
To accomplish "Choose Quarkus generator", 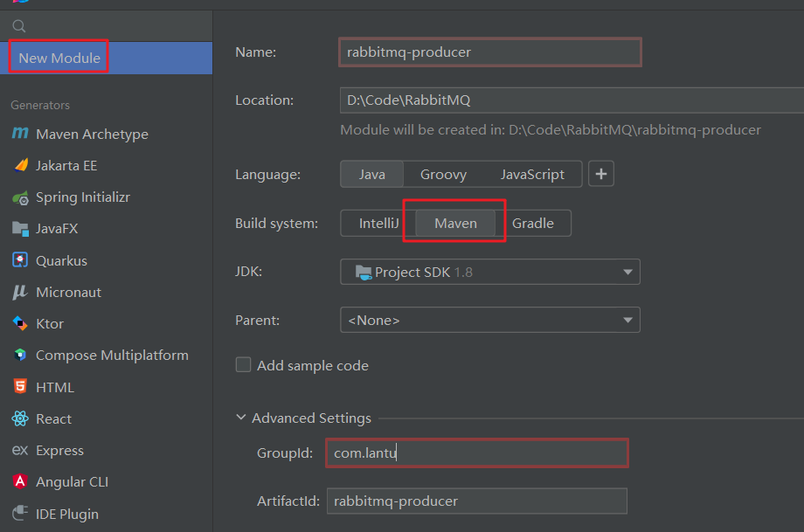I will coord(61,260).
